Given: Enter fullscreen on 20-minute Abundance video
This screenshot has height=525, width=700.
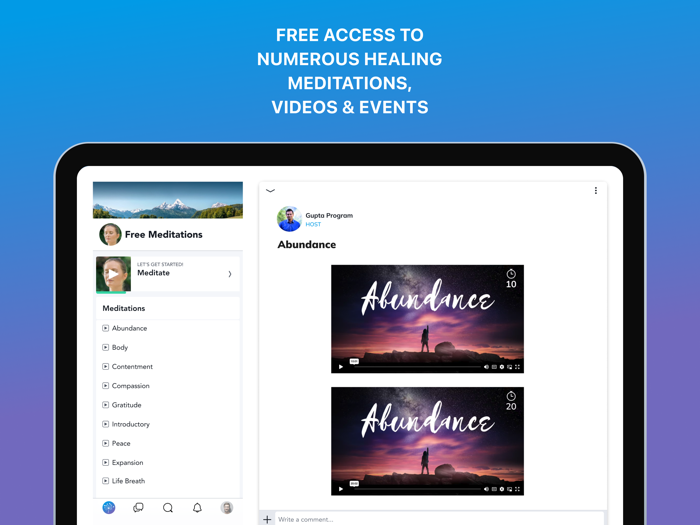Looking at the screenshot, I should tap(517, 489).
